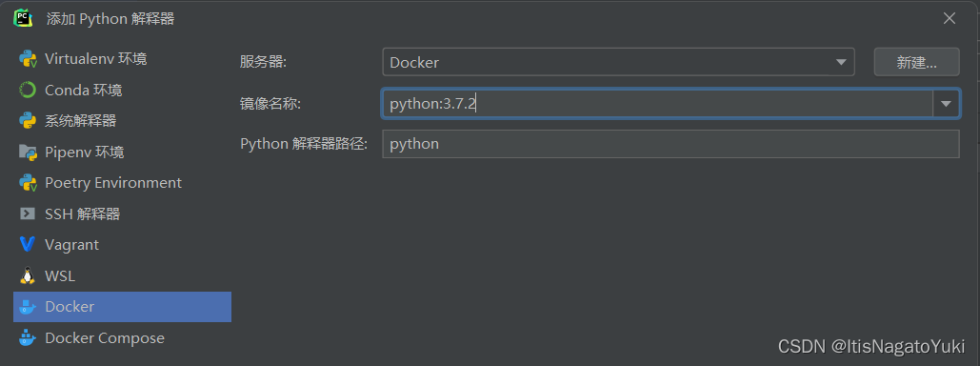Open the image name dropdown arrow
The height and width of the screenshot is (366, 980).
click(x=947, y=104)
